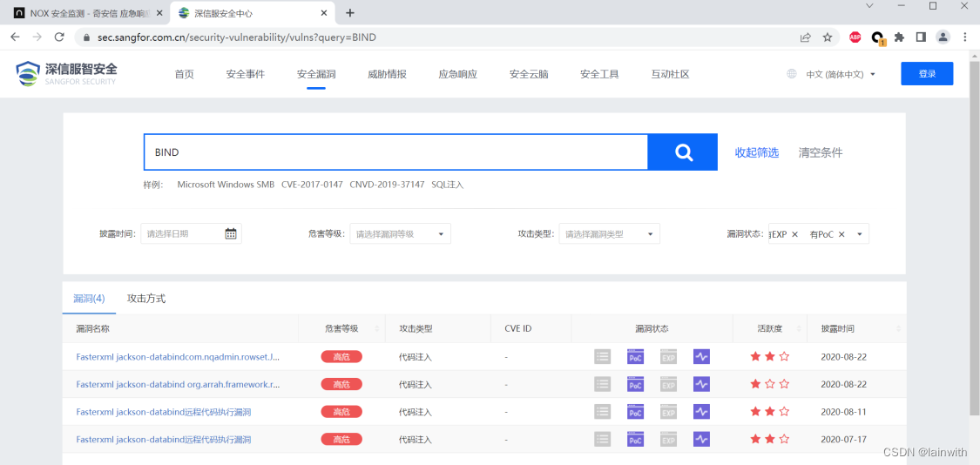The width and height of the screenshot is (980, 465).
Task: Click 清空条件 clear conditions link
Action: pyautogui.click(x=821, y=152)
